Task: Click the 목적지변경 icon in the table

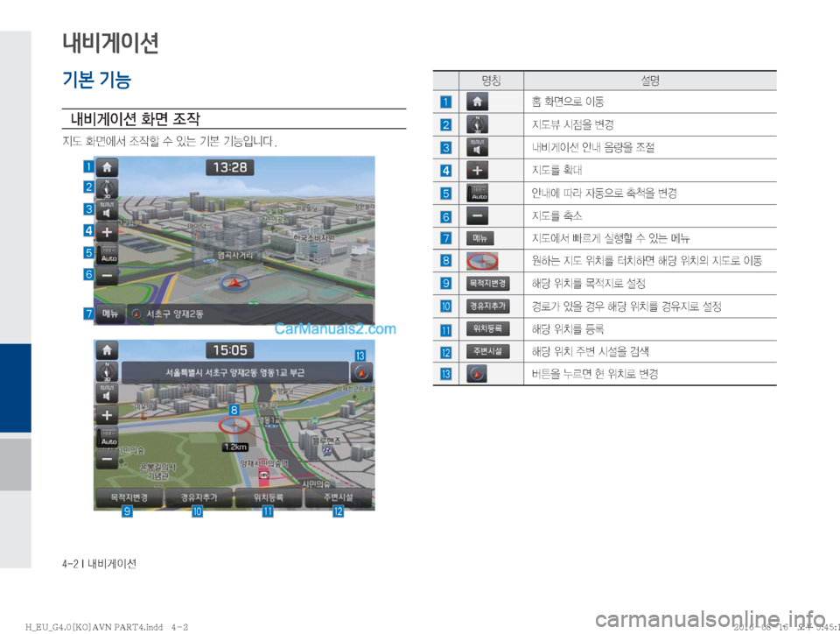Action: (x=487, y=284)
